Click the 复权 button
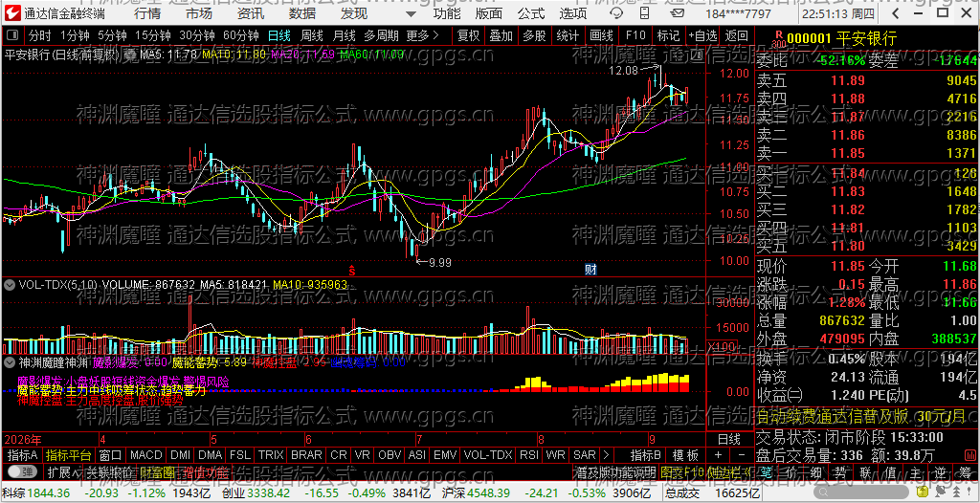 click(468, 35)
